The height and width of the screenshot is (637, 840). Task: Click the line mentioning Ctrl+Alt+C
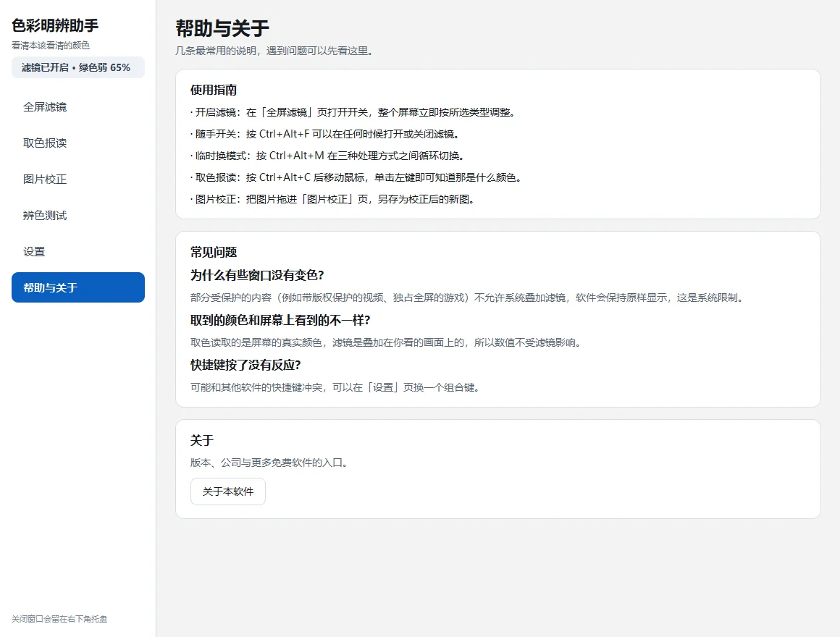[x=356, y=177]
